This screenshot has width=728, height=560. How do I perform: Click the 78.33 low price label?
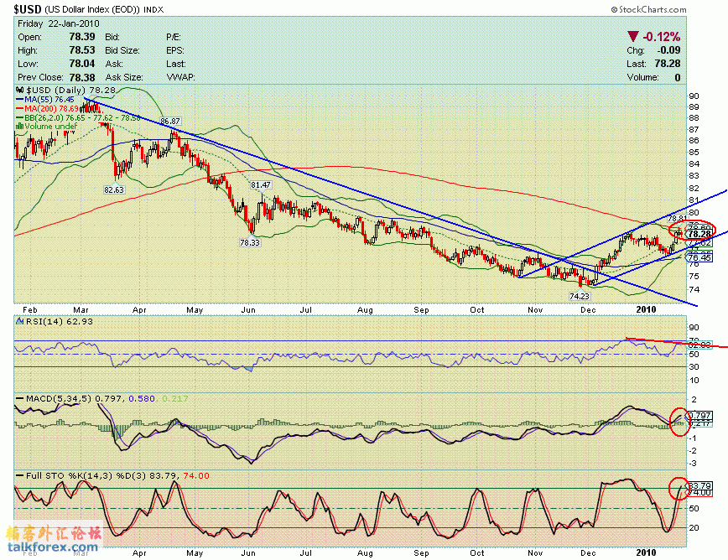[250, 242]
